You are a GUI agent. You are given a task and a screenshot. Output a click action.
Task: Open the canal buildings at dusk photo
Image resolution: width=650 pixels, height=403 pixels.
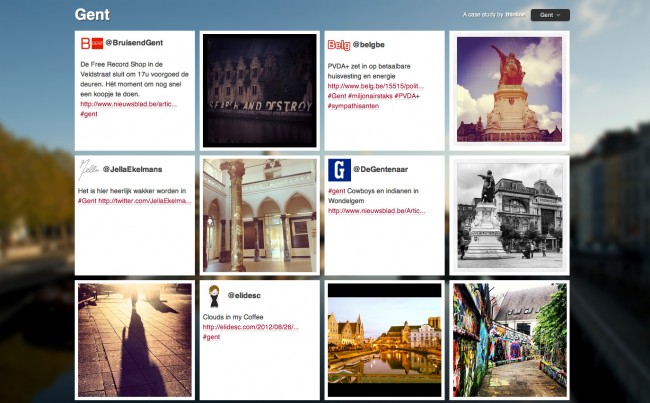[x=385, y=340]
